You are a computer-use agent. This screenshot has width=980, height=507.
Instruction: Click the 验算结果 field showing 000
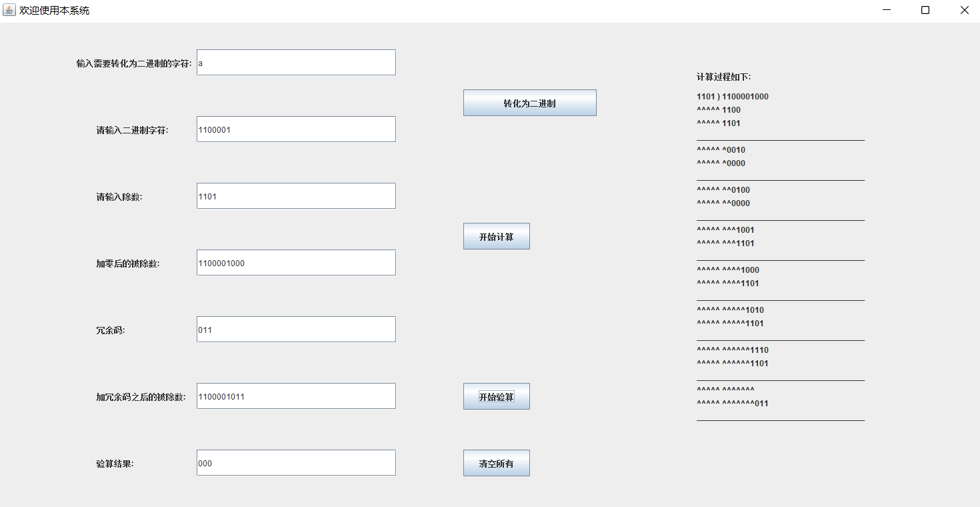click(x=296, y=463)
